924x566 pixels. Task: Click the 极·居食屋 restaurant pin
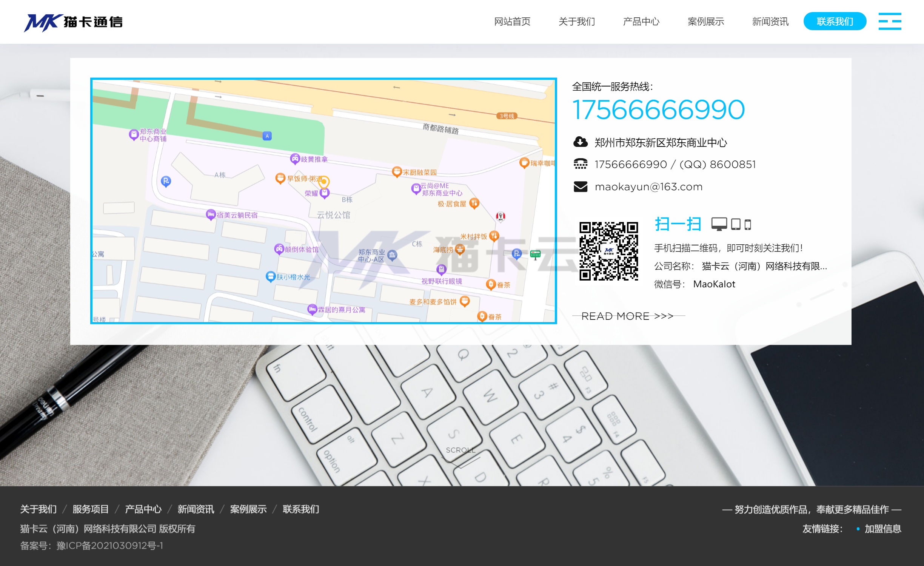tap(474, 204)
